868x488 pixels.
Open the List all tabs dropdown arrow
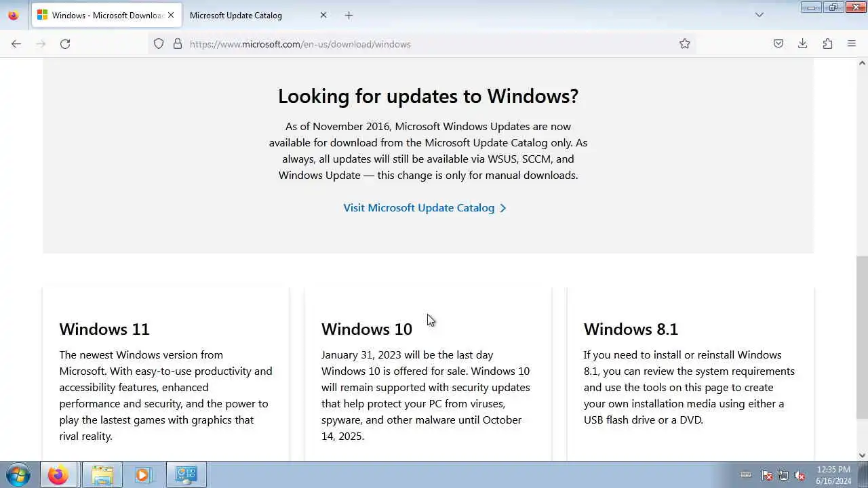(759, 15)
